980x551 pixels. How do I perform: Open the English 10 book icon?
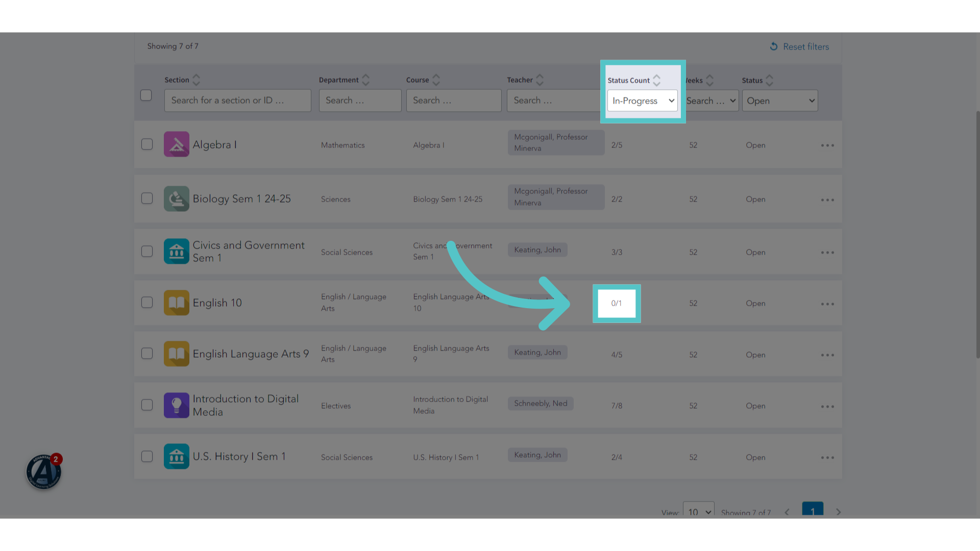coord(177,303)
